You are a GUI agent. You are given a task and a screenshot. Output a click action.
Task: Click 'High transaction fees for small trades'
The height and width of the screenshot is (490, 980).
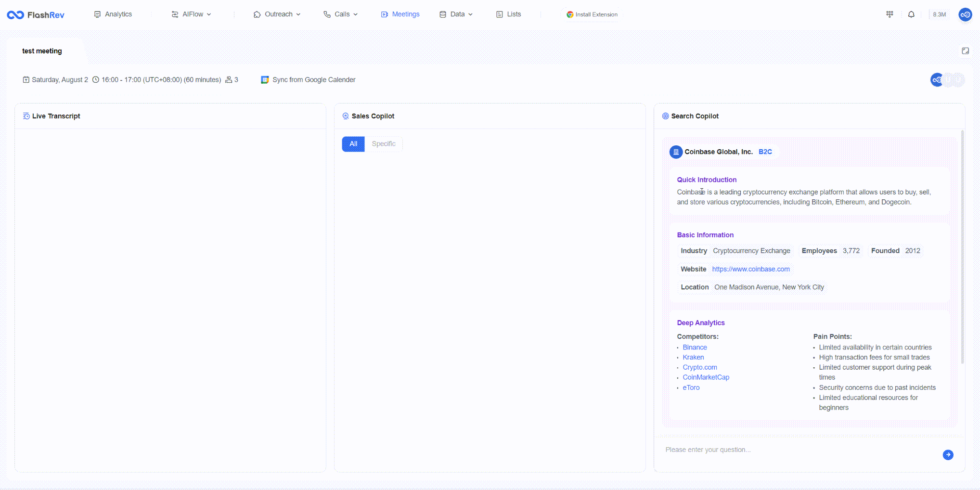point(874,358)
